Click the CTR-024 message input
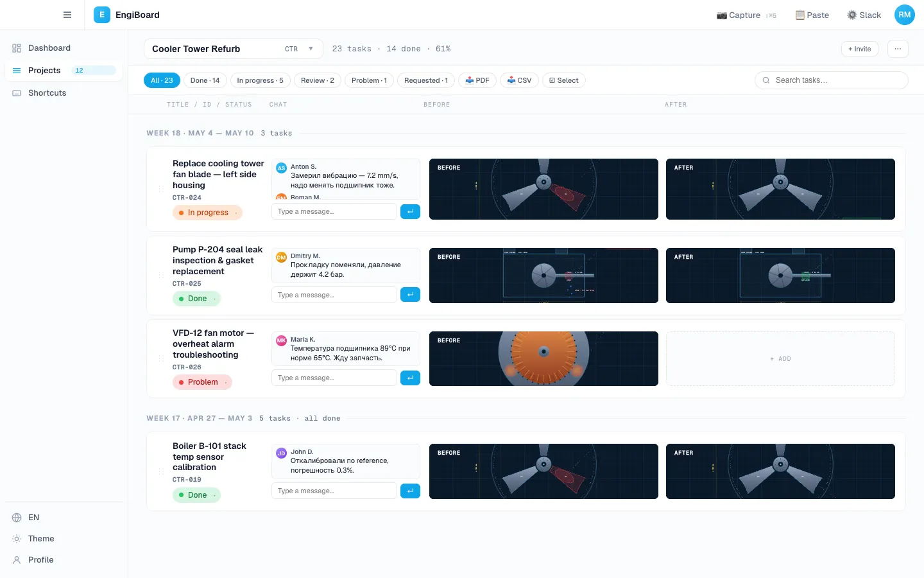Viewport: 924px width, 578px height. (x=334, y=211)
